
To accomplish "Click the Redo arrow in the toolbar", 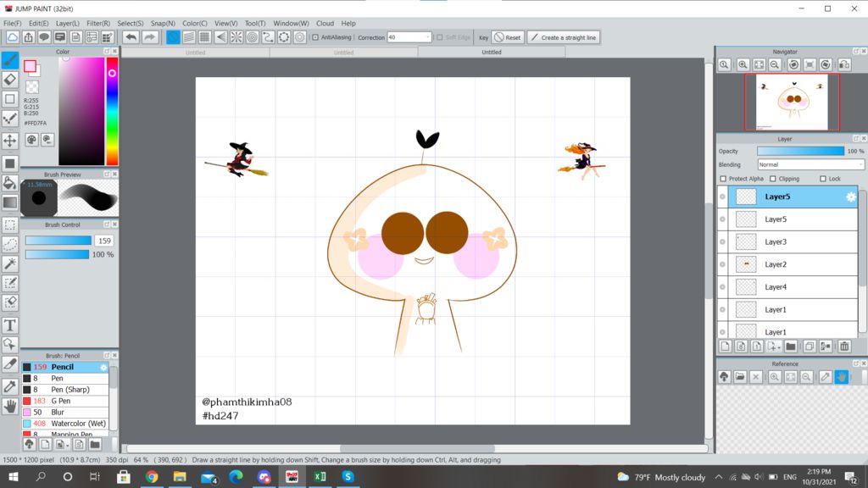I will coord(149,37).
